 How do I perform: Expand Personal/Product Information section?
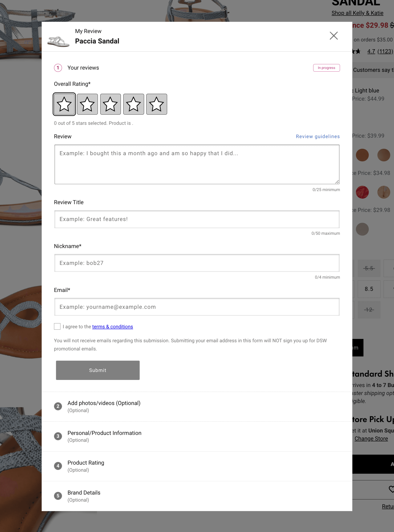(104, 436)
